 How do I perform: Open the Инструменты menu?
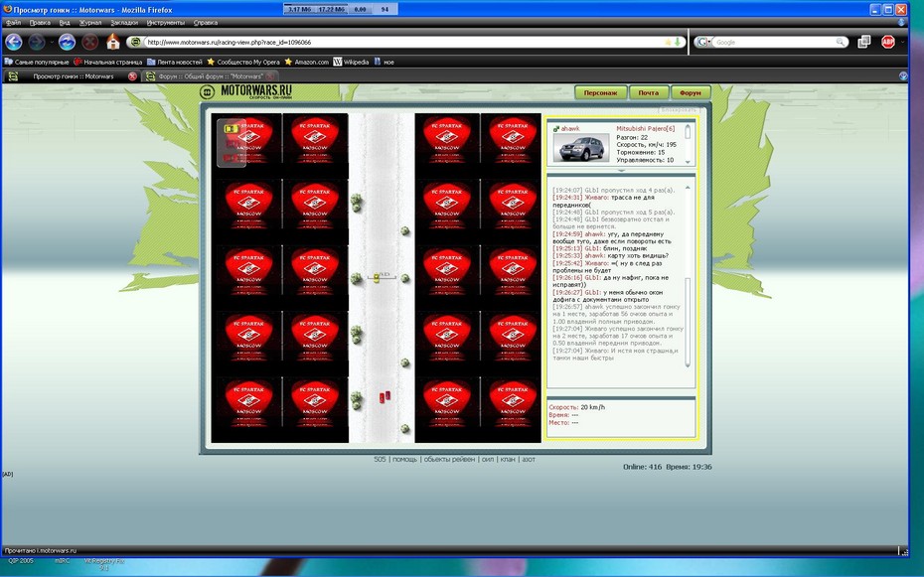[x=166, y=23]
